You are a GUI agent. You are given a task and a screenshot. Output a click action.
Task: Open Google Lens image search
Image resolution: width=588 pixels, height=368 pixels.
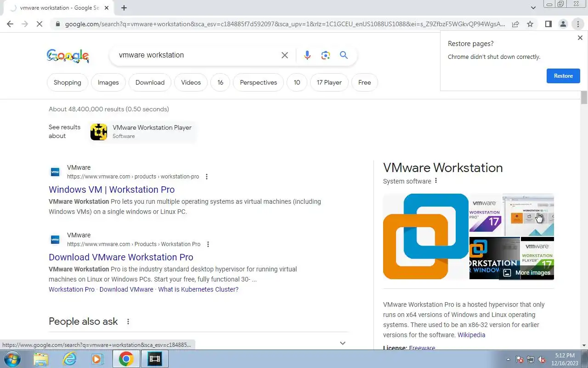pos(326,55)
